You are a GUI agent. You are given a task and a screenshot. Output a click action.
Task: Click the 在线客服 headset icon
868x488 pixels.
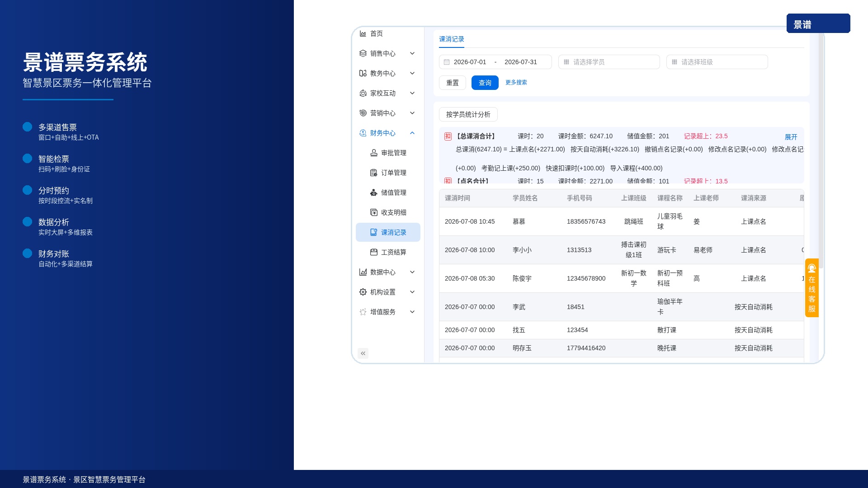(x=811, y=268)
